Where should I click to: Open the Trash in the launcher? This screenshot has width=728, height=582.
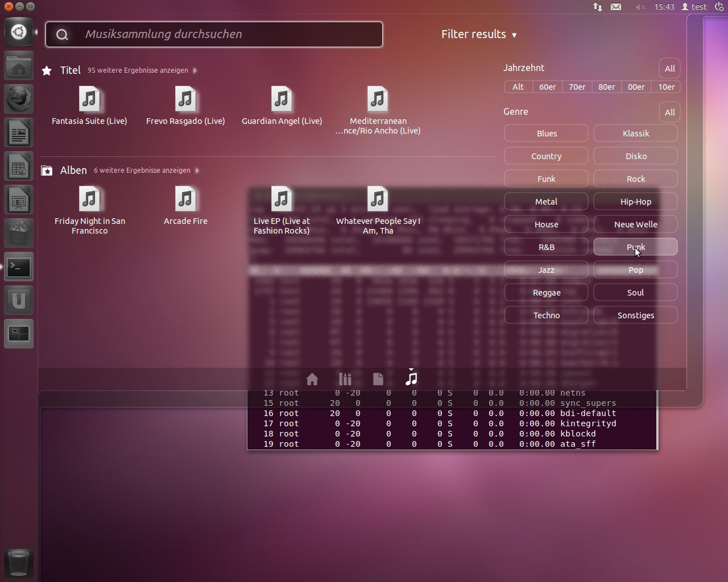19,563
